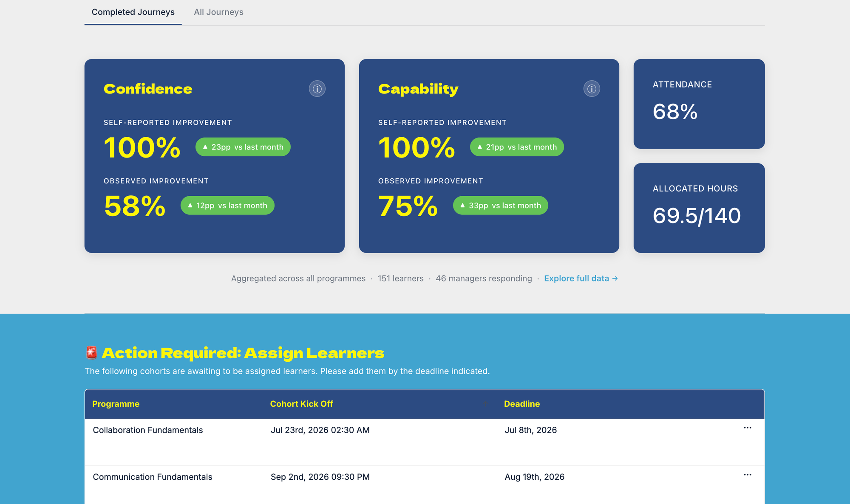This screenshot has width=850, height=504.
Task: Click deadline Aug 19th, 2026
Action: (535, 477)
